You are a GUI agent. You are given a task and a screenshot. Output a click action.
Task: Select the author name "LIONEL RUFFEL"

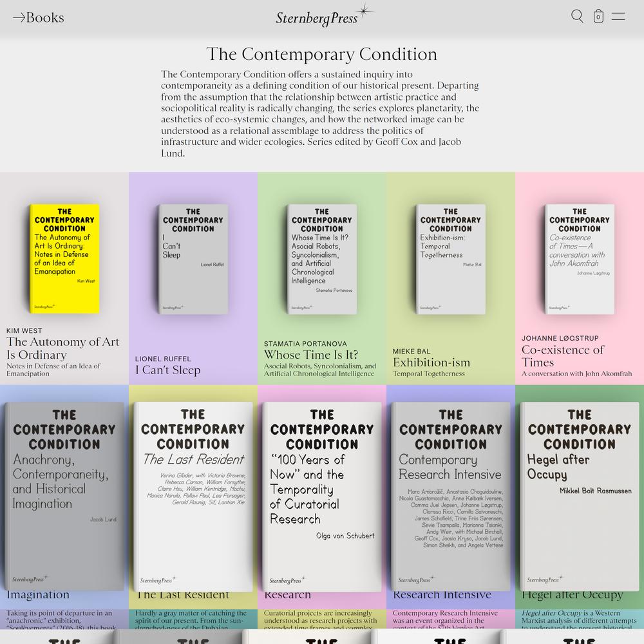[163, 359]
